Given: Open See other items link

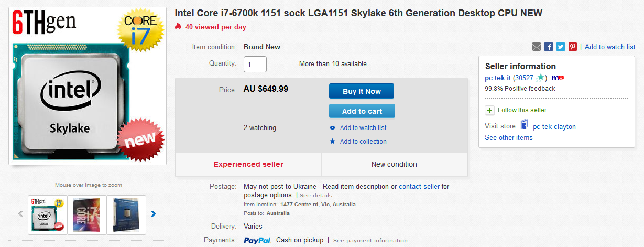Looking at the screenshot, I should tap(508, 138).
